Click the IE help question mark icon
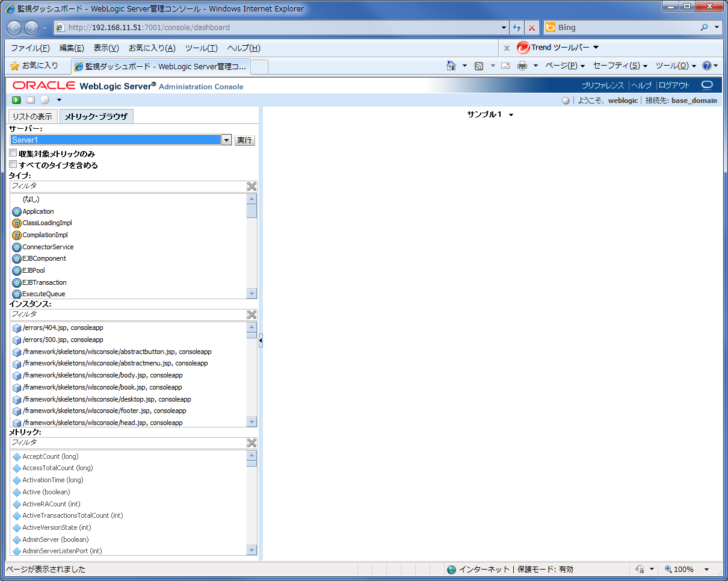Screen dimensions: 728x581 pos(707,66)
